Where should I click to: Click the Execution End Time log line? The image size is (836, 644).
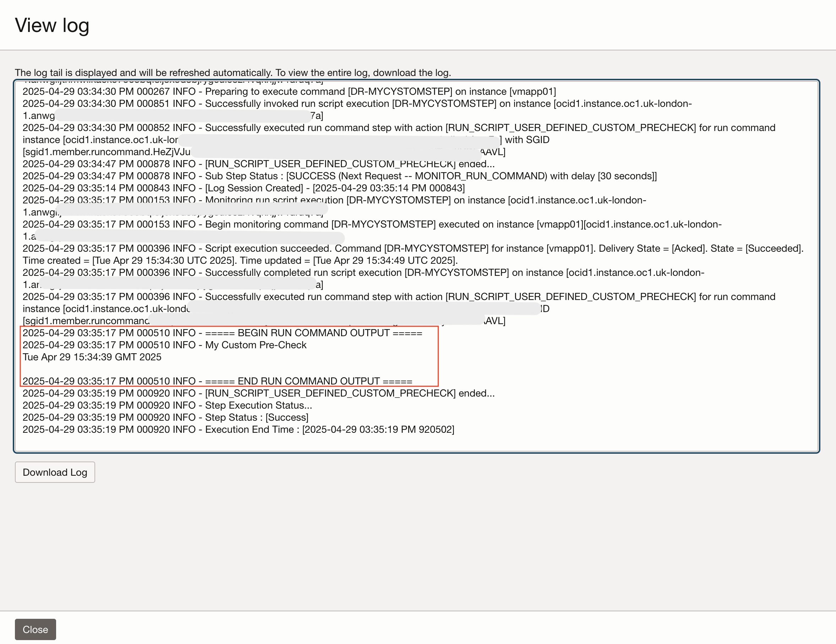237,429
